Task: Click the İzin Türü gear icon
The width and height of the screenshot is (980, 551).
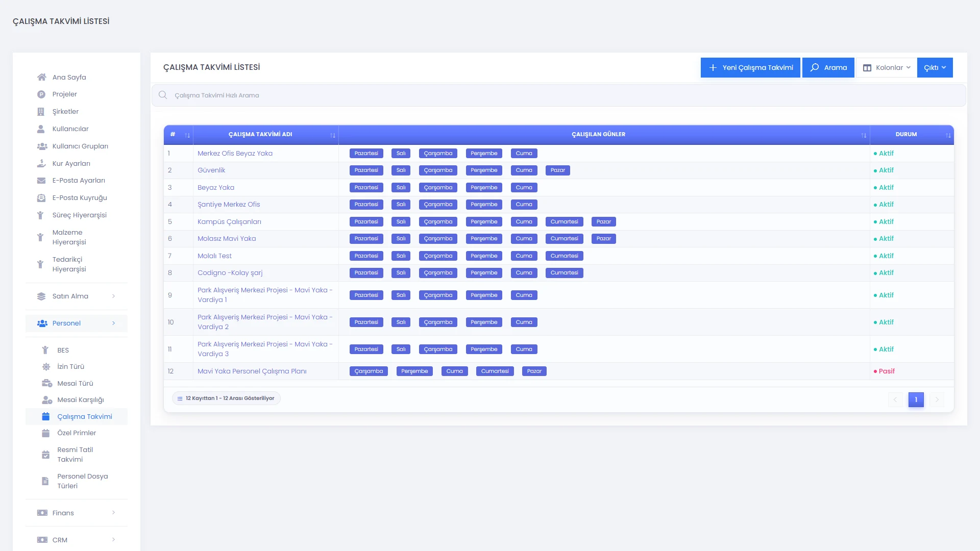Action: click(x=46, y=367)
